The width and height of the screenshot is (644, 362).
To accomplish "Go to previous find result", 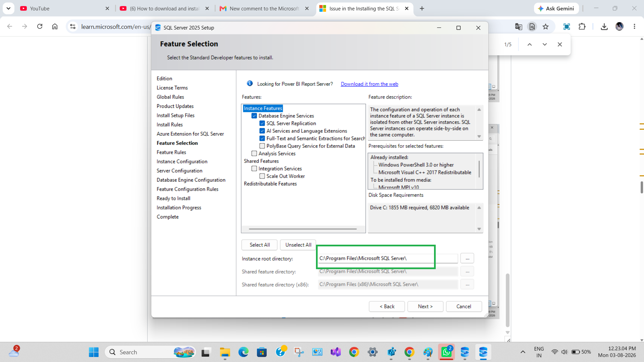I will click(x=530, y=44).
